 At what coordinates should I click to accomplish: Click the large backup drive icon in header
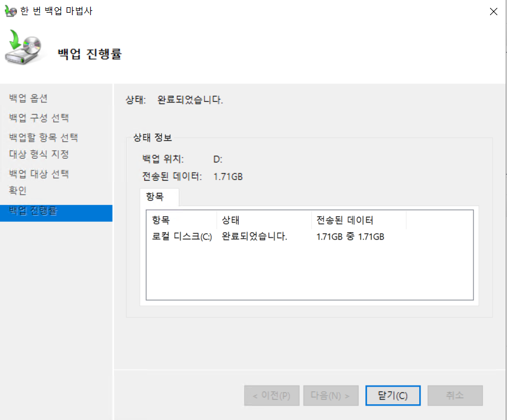click(x=25, y=50)
